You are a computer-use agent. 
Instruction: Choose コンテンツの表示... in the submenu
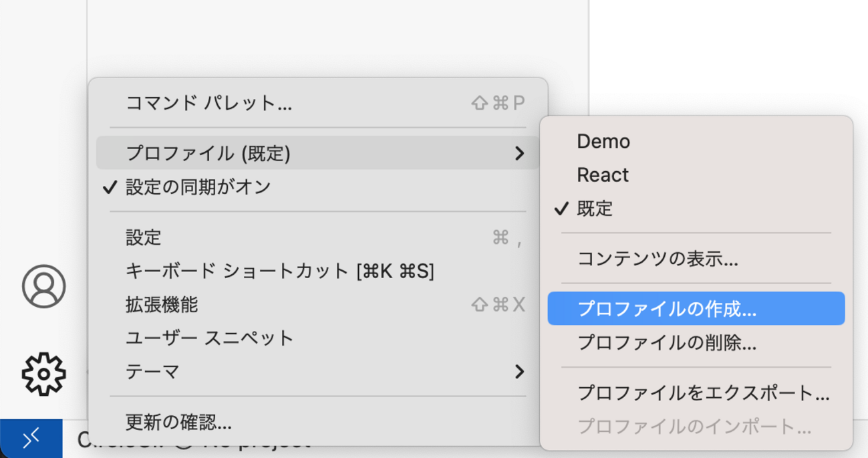coord(658,259)
